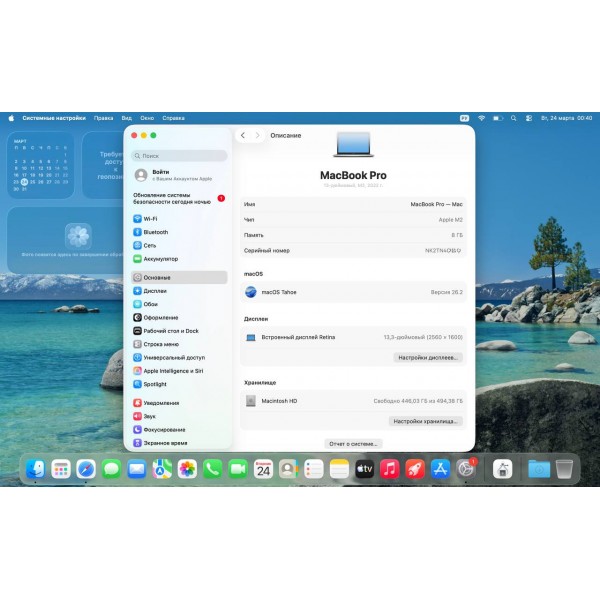Click the Отчет о системе button
Image resolution: width=600 pixels, height=600 pixels.
(x=353, y=443)
